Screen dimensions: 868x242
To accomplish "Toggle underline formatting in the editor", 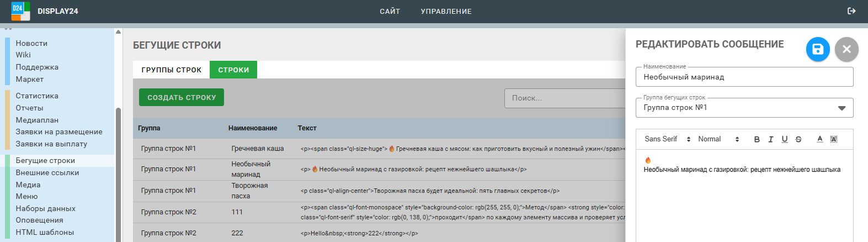I will click(x=784, y=139).
